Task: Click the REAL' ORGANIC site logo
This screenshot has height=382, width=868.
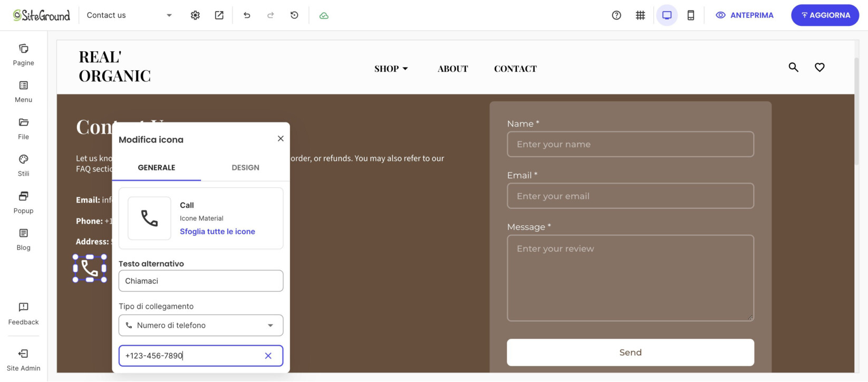Action: [x=114, y=66]
